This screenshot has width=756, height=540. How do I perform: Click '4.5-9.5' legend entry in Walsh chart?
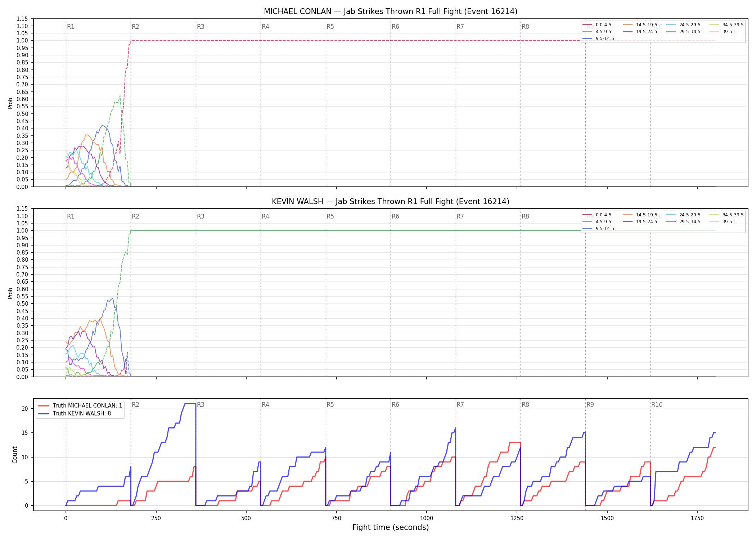point(597,222)
